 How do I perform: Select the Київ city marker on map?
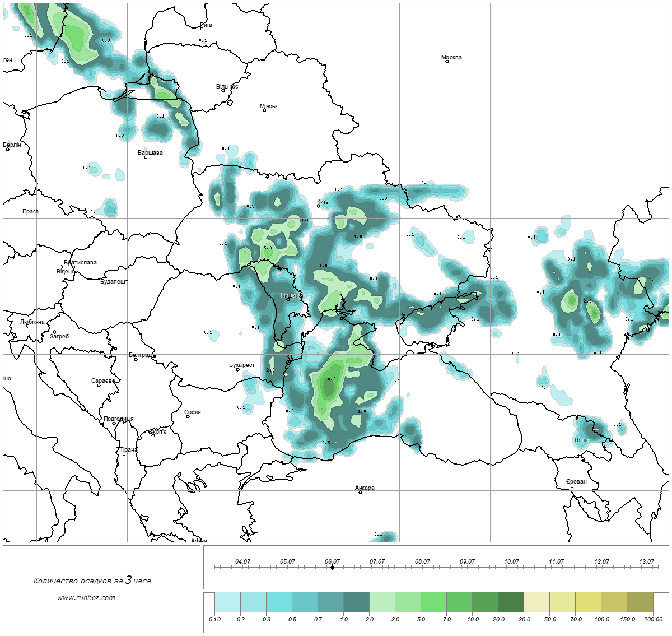pyautogui.click(x=318, y=206)
